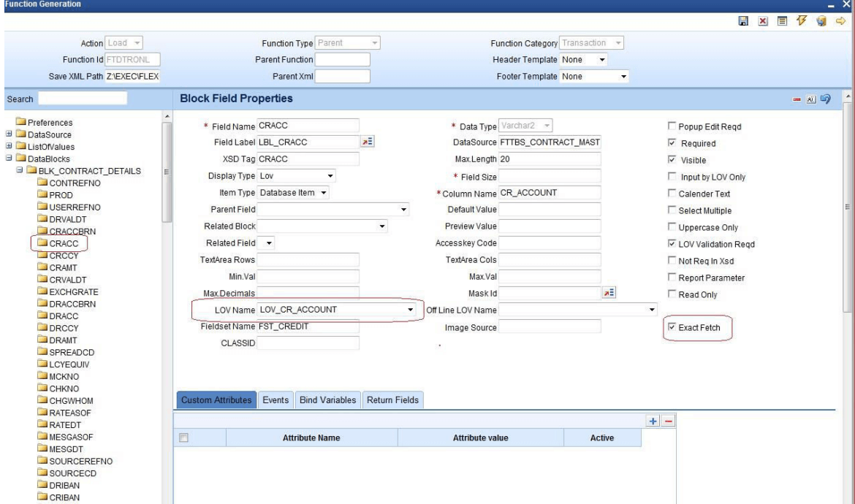Select the DRVALDT tree item
Viewport: 855px width, 504px height.
pyautogui.click(x=68, y=219)
